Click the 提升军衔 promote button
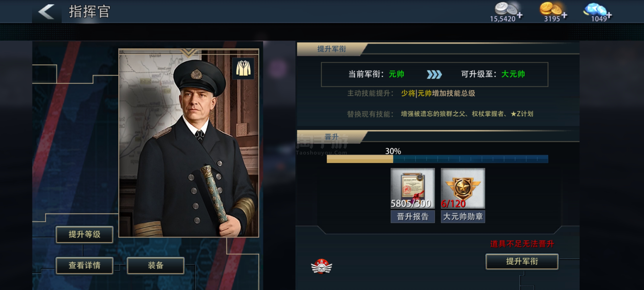The width and height of the screenshot is (644, 290). click(522, 261)
